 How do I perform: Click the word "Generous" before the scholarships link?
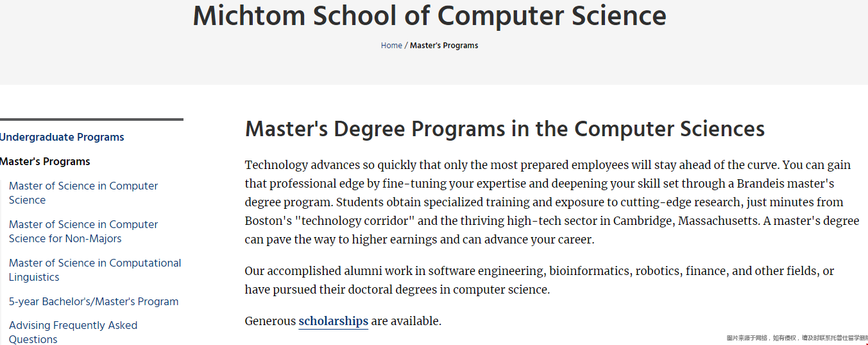point(270,321)
